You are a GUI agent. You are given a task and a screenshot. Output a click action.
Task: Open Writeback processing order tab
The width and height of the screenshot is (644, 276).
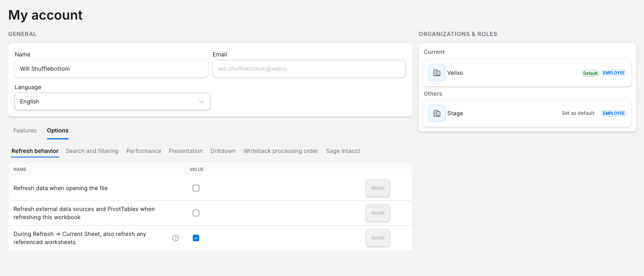click(281, 151)
